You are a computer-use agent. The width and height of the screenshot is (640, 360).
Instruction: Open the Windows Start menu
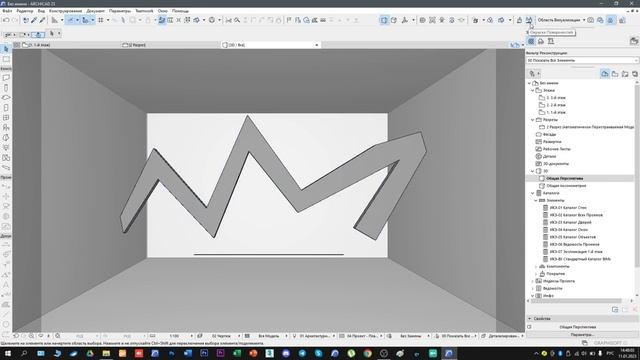coord(8,353)
